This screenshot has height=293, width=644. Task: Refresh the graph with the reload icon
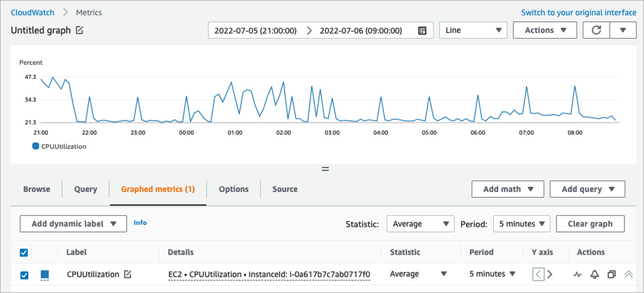coord(596,30)
